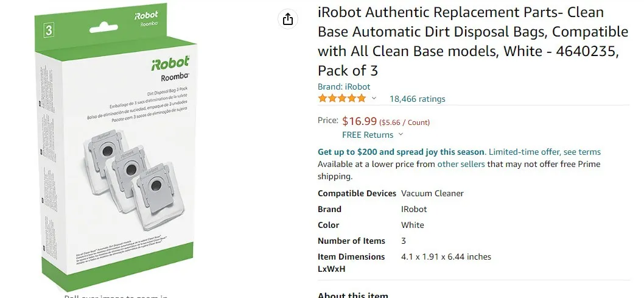The image size is (644, 298).
Task: Click the other sellers link
Action: point(461,164)
